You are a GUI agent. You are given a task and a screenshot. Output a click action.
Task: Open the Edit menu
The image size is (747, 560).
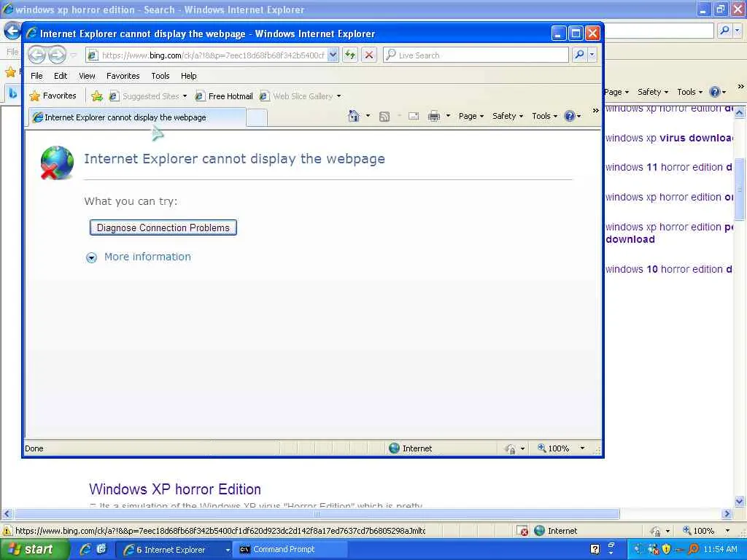pos(61,76)
